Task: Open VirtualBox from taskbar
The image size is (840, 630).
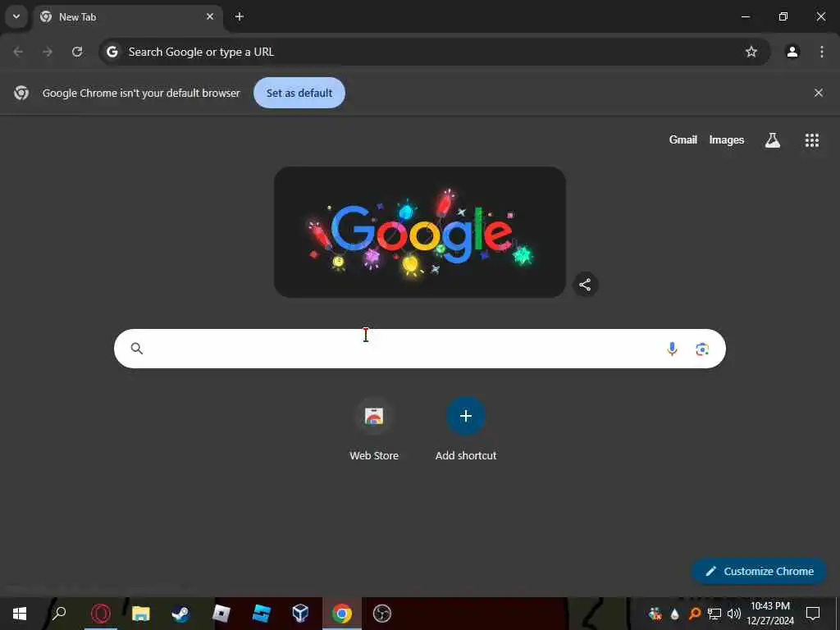Action: tap(301, 614)
